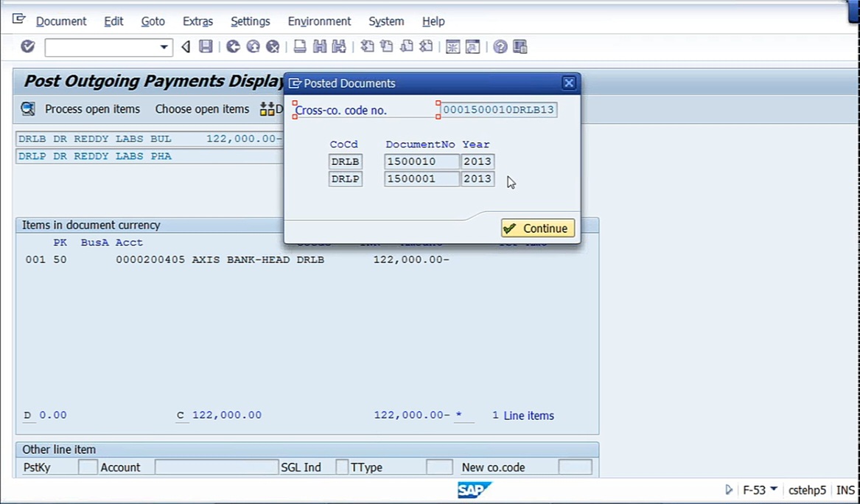This screenshot has width=860, height=504.
Task: Open the Environment menu
Action: [319, 21]
